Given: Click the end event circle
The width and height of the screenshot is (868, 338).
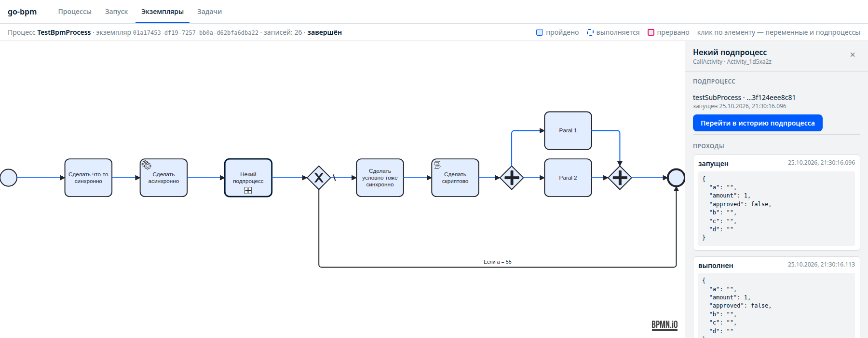Looking at the screenshot, I should 676,178.
